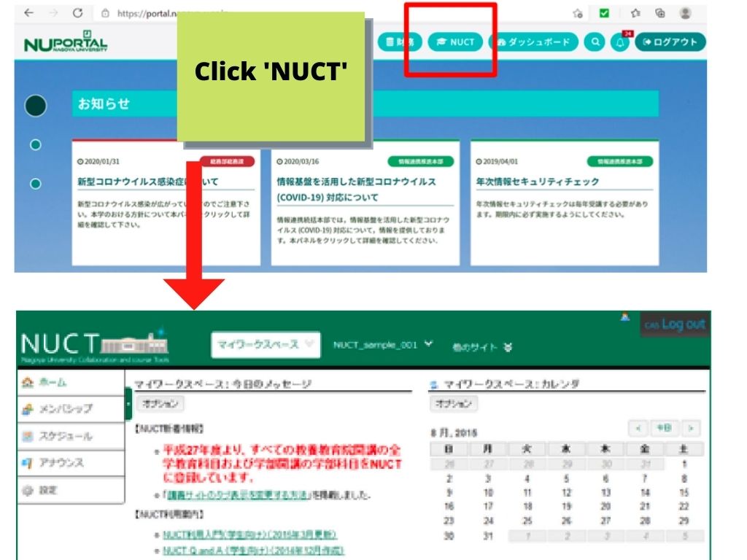Select calendar day 8
Viewport: 747px width, 560px height.
tap(684, 478)
